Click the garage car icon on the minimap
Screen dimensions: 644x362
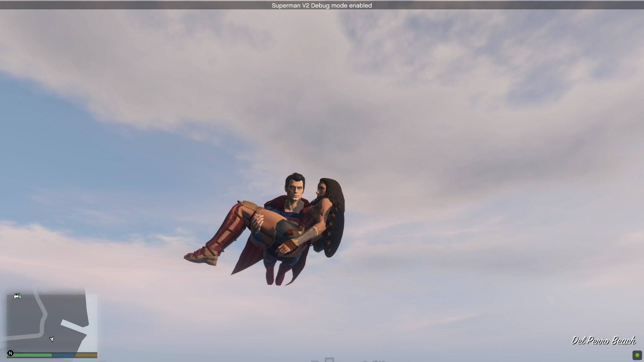click(17, 296)
